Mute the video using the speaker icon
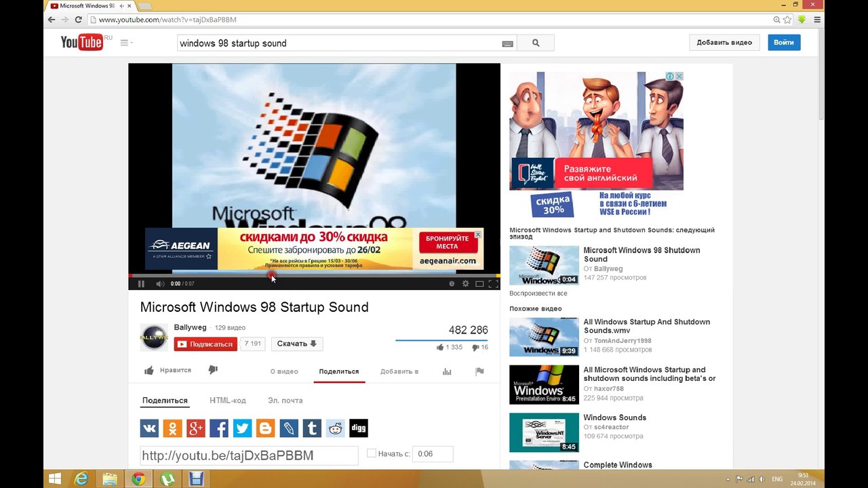 (160, 284)
